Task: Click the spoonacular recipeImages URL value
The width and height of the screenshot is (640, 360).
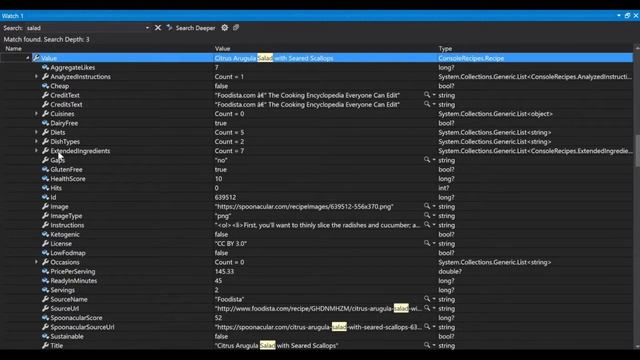Action: 304,207
